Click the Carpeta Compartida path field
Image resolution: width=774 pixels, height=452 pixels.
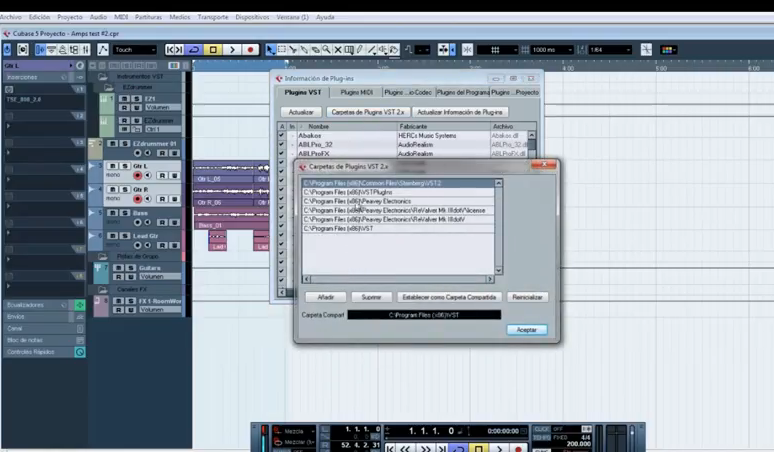(424, 315)
